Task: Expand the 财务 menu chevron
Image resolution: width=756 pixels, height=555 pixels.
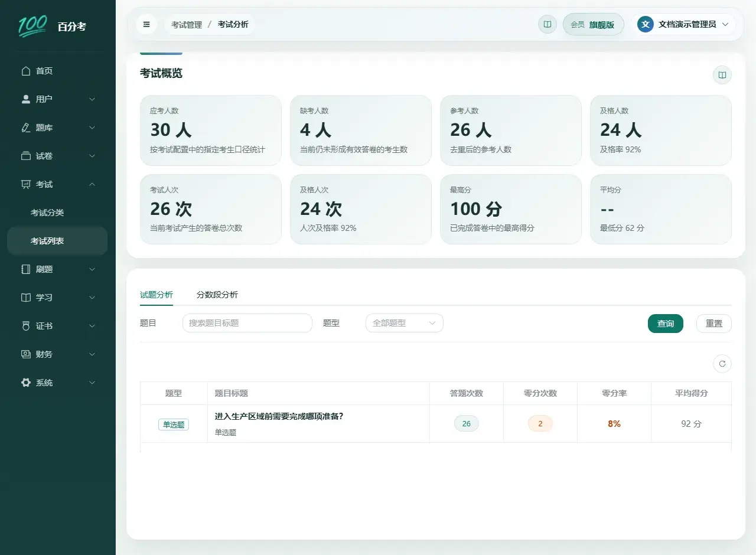Action: point(92,354)
